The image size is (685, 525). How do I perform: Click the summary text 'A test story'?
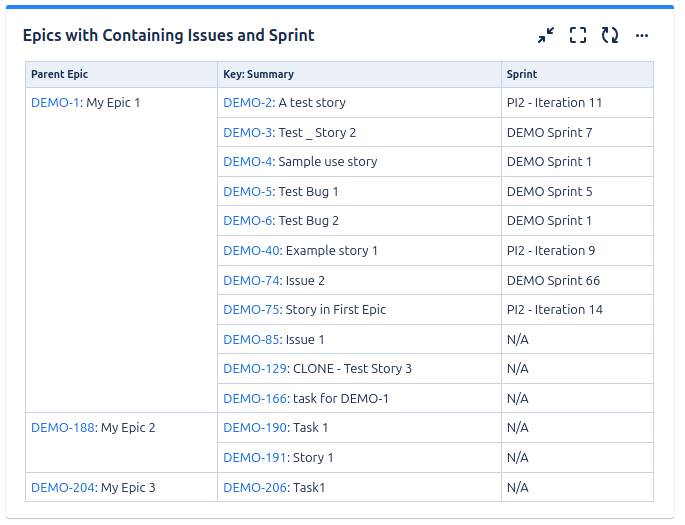point(312,103)
